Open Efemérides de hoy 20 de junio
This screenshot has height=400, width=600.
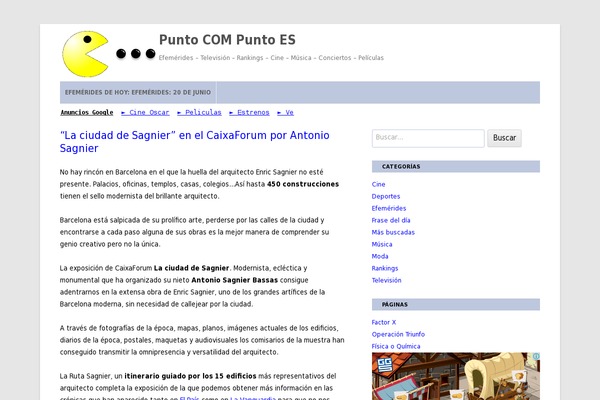138,92
